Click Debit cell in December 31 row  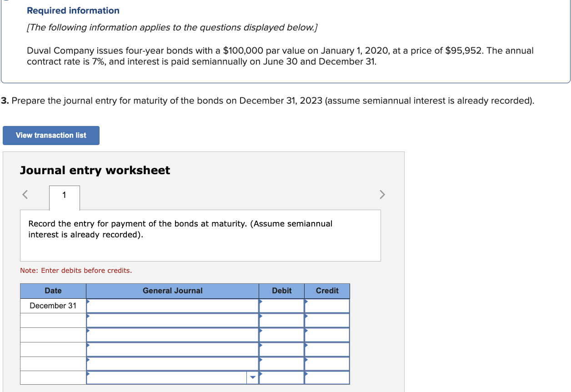pyautogui.click(x=281, y=306)
